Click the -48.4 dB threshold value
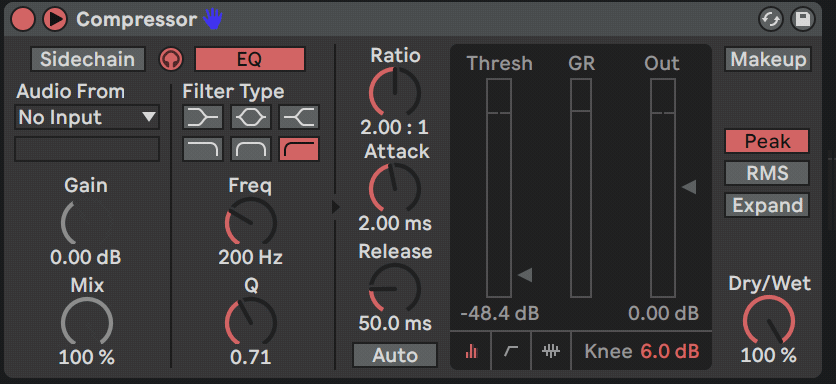Screen dimensions: 836x384 500,313
